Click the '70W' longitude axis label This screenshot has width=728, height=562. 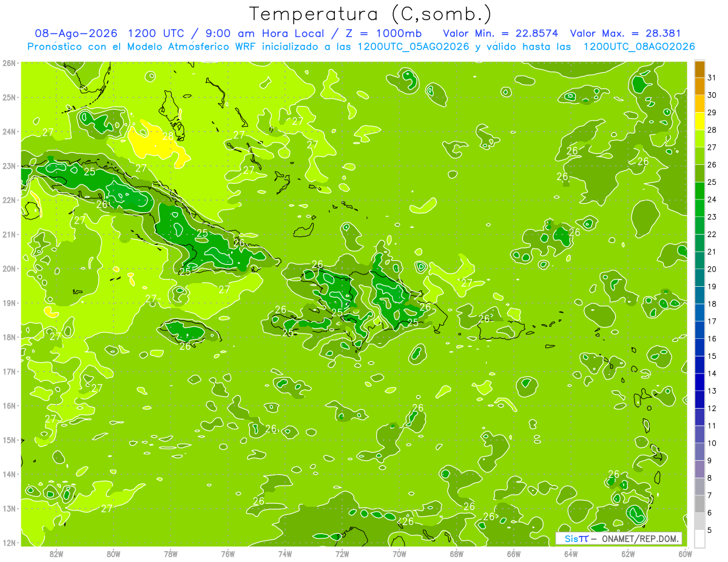(399, 554)
